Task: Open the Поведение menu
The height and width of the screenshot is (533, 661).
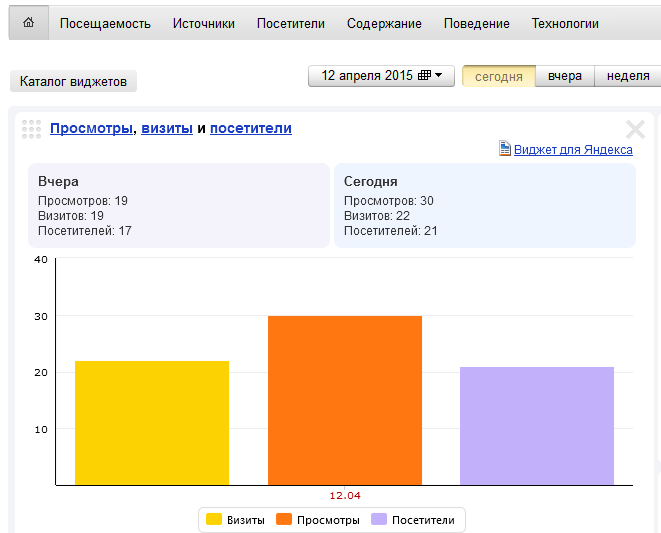Action: 476,23
